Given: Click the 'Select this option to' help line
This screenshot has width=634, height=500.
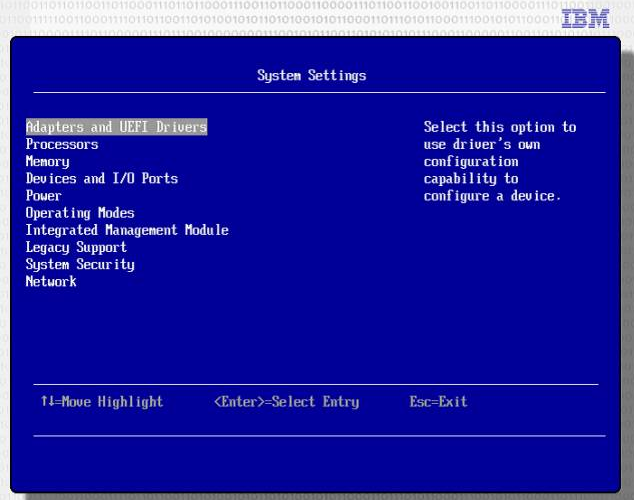Looking at the screenshot, I should coord(500,127).
